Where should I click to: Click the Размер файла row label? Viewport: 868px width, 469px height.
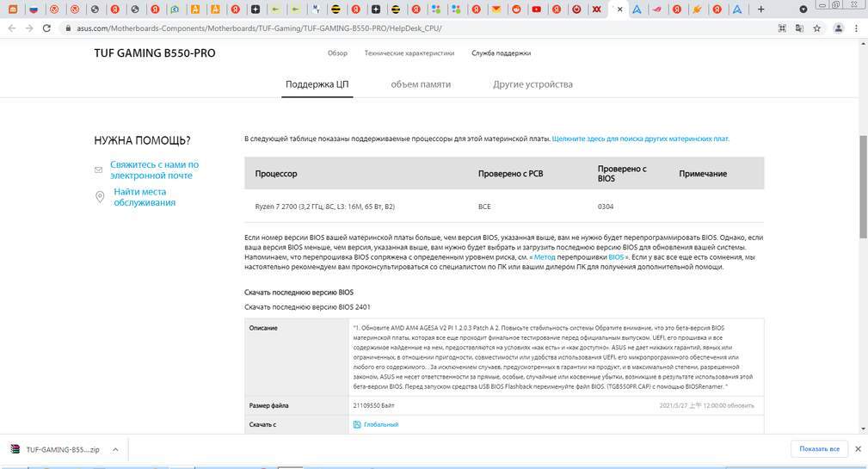268,406
